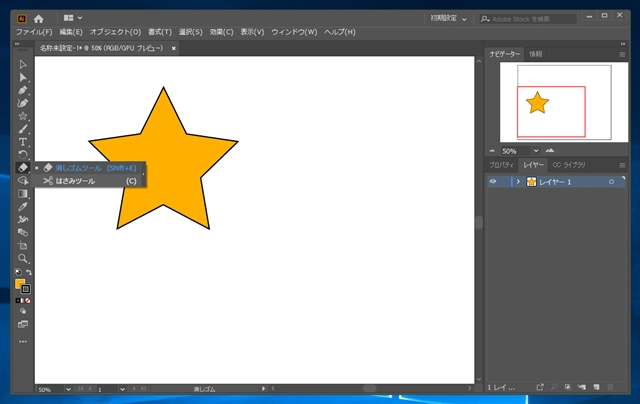The image size is (640, 404).
Task: Open arrange documents dropdown
Action: [73, 18]
